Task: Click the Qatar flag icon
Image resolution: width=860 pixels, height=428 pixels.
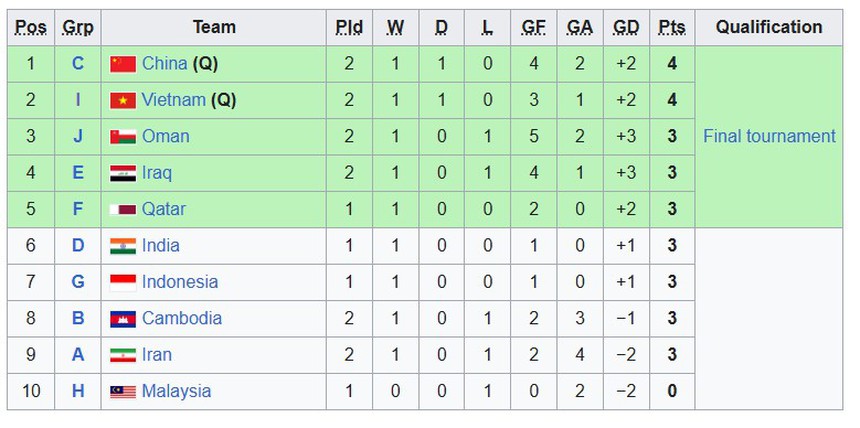Action: coord(122,209)
